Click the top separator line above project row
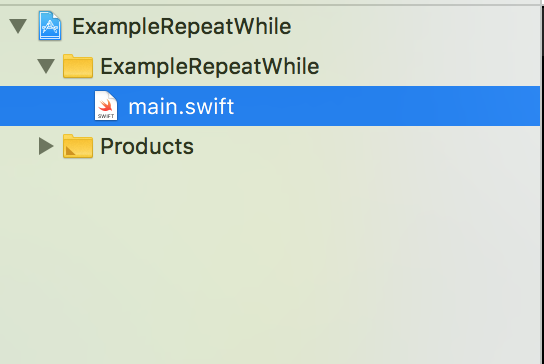 click(270, 5)
